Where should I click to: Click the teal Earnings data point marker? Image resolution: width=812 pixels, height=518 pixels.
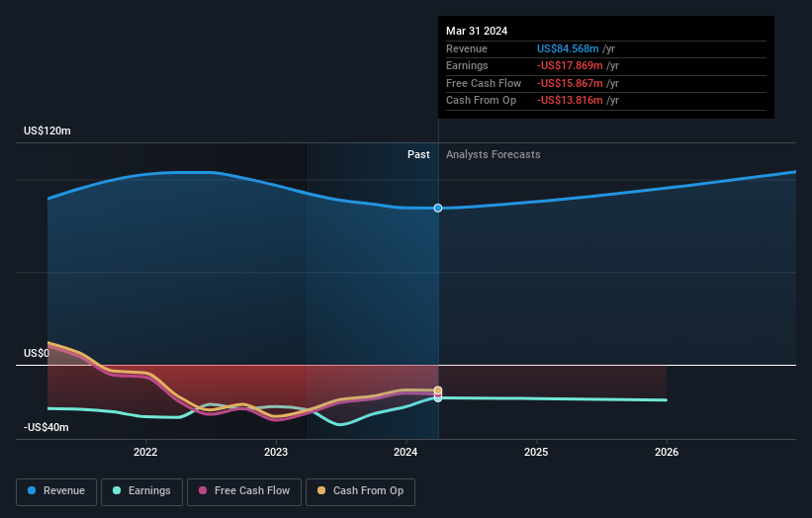point(438,398)
